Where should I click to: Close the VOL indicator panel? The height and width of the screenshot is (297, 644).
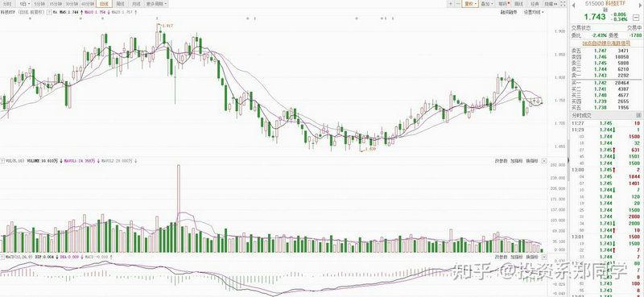[544, 161]
